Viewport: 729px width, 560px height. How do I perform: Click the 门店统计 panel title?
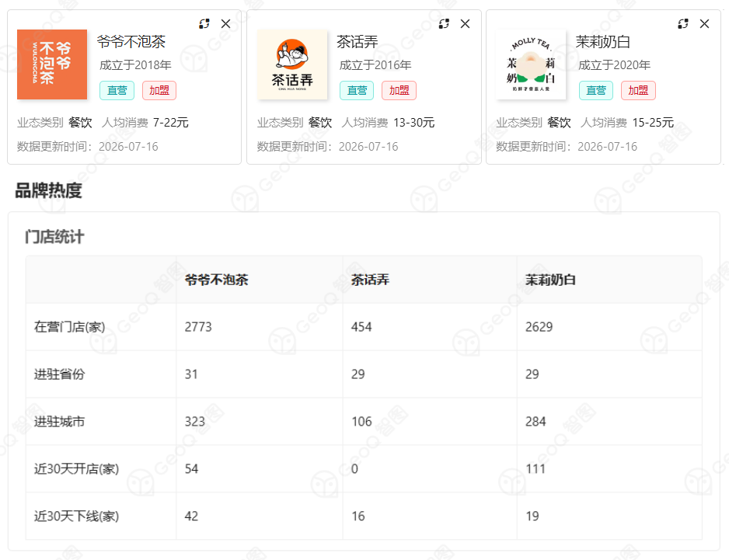pos(54,237)
